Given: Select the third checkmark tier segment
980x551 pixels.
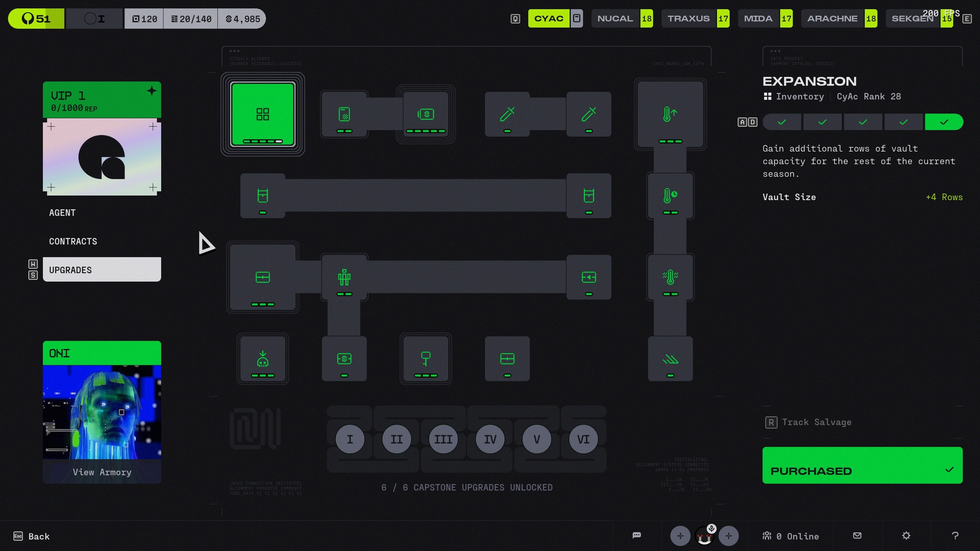Looking at the screenshot, I should point(863,122).
